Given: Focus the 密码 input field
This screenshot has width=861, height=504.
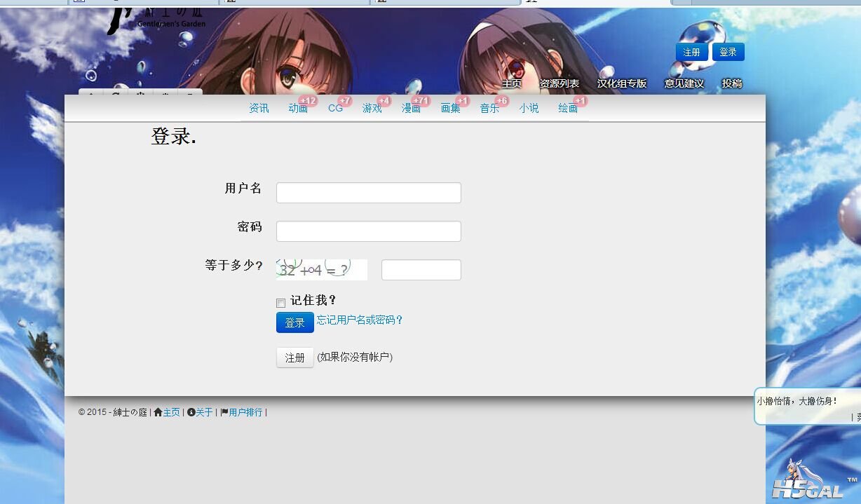Looking at the screenshot, I should pyautogui.click(x=368, y=231).
